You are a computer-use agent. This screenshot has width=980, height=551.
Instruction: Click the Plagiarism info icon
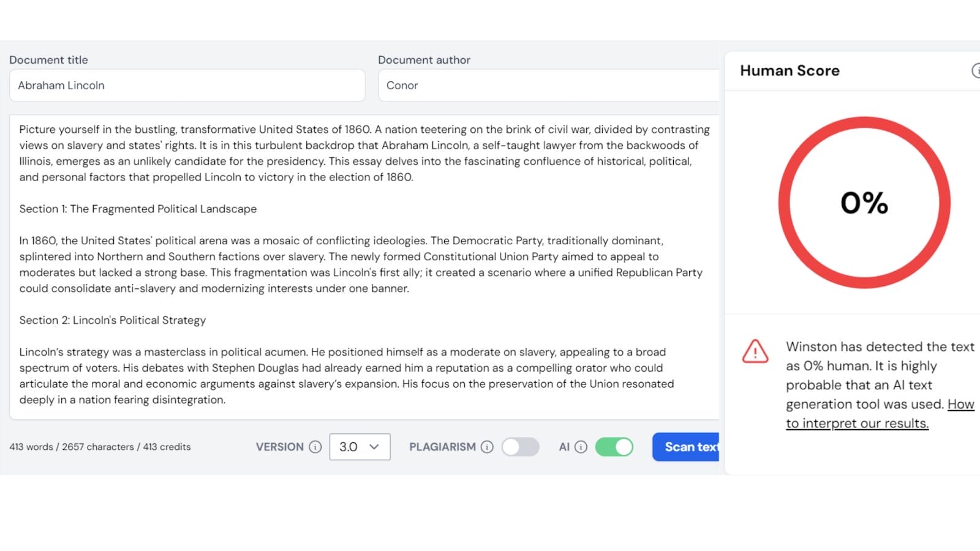tap(486, 447)
